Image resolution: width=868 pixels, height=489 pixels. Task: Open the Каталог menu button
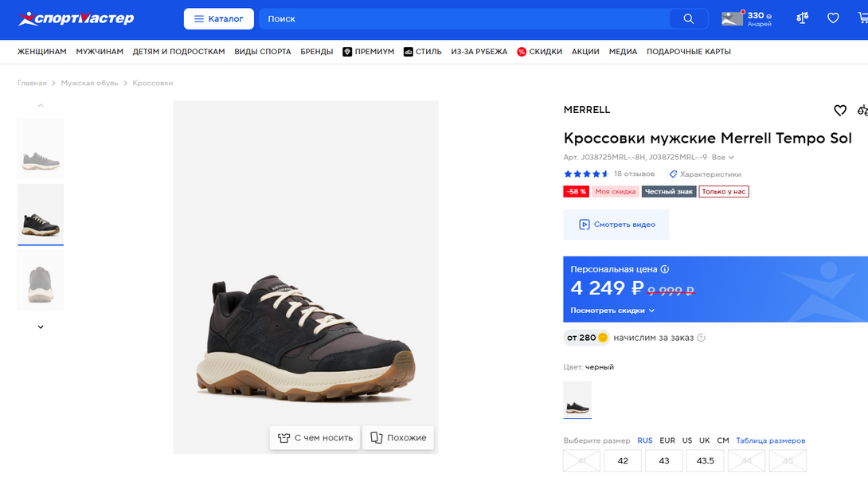(x=219, y=19)
